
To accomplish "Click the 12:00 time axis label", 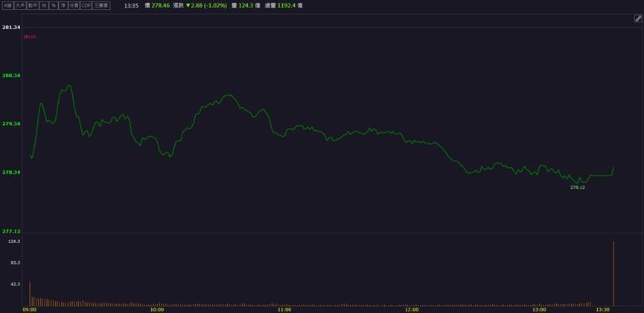I will 412,310.
